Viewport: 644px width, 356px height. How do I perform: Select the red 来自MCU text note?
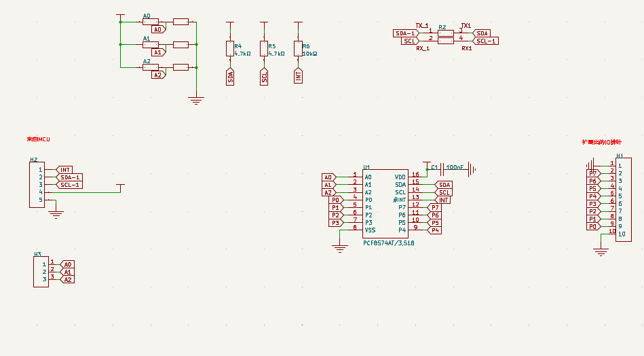pos(39,139)
